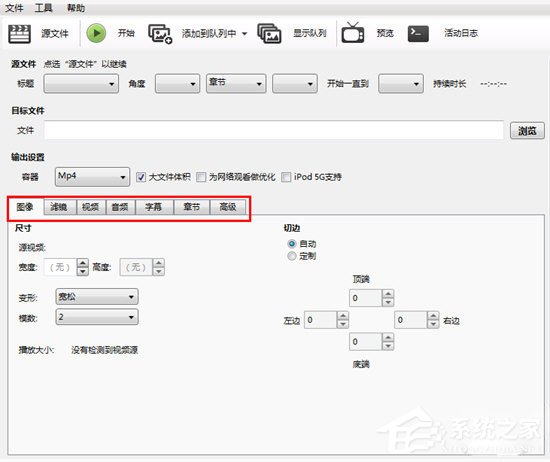Open the 帮助 menu
550x462 pixels.
(x=76, y=8)
